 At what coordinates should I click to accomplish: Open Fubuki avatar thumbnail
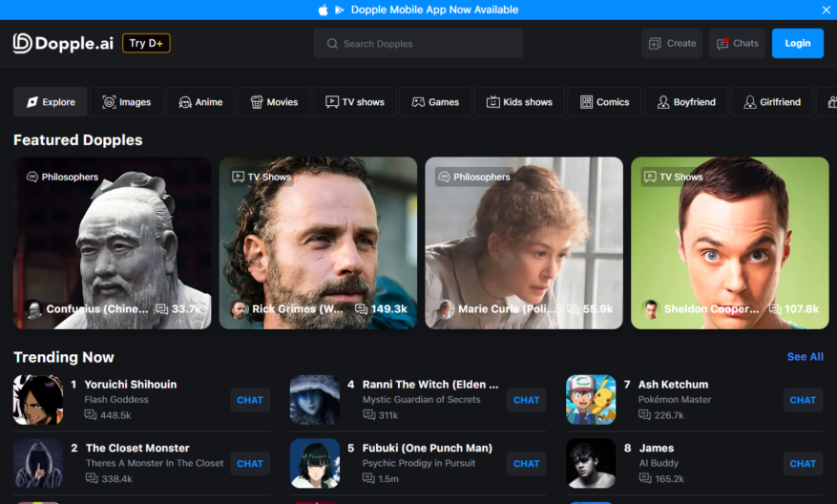[315, 463]
